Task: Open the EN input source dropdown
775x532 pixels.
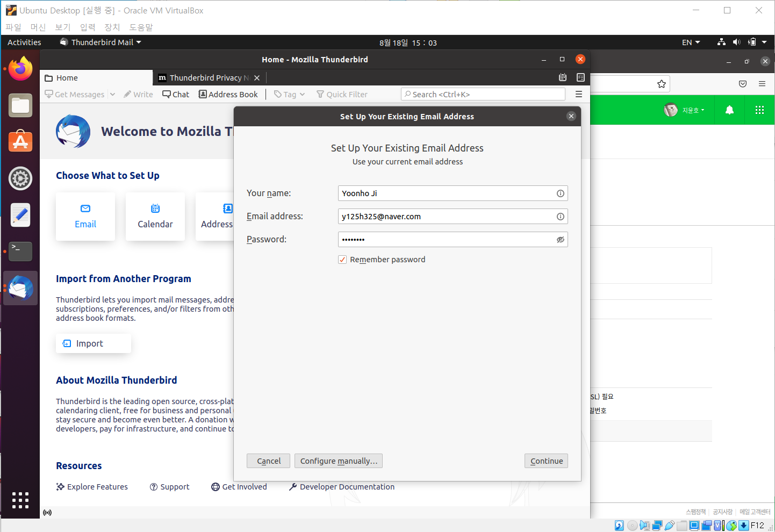Action: click(691, 42)
